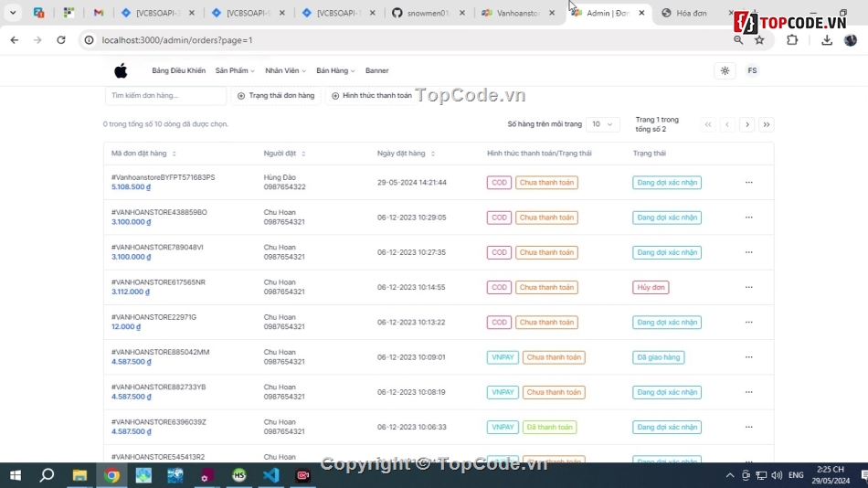
Task: Open Bảng Điều Khiển menu item
Action: [178, 70]
